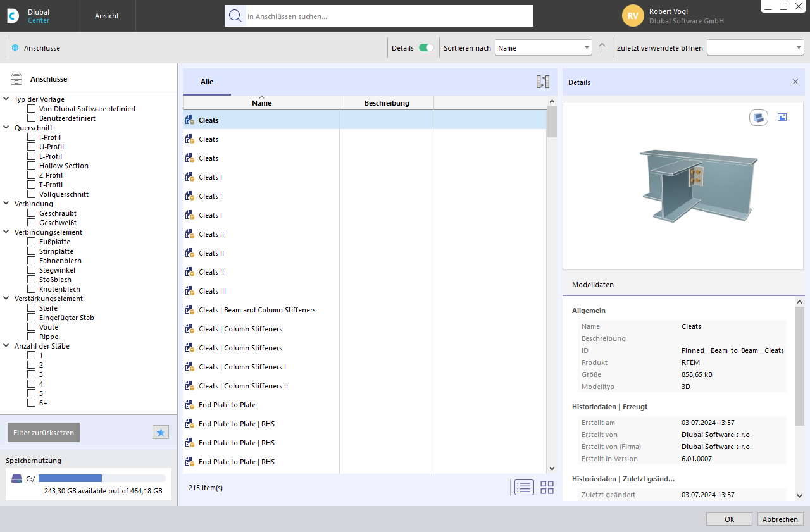The height and width of the screenshot is (532, 810).
Task: Click the Abbrechen button
Action: pos(780,519)
